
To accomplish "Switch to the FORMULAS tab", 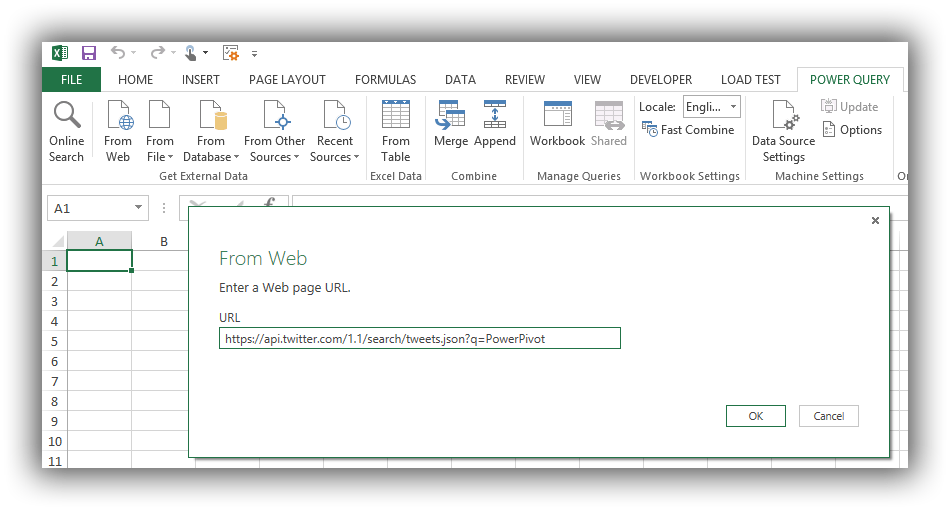I will pyautogui.click(x=385, y=79).
